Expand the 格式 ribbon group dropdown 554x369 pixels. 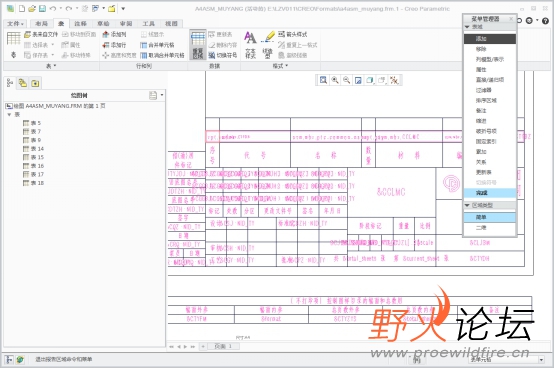point(281,66)
